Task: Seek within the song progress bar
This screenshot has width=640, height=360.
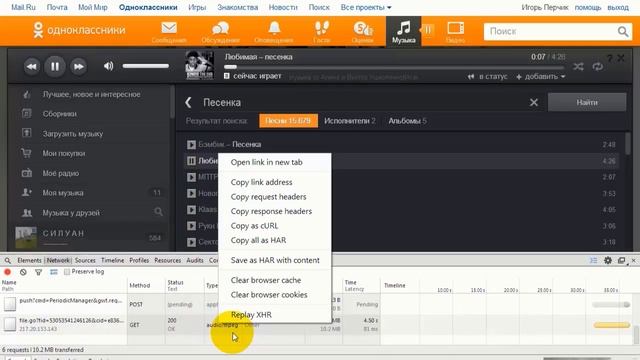Action: [x=394, y=67]
